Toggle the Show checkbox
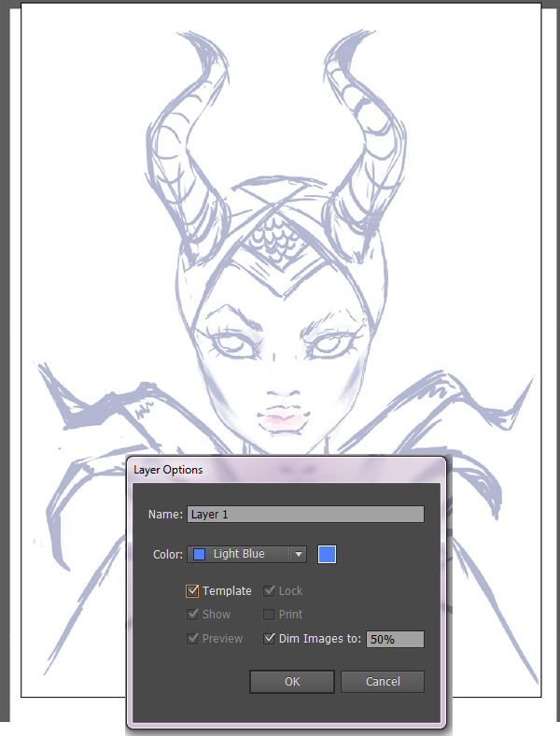 pyautogui.click(x=192, y=614)
